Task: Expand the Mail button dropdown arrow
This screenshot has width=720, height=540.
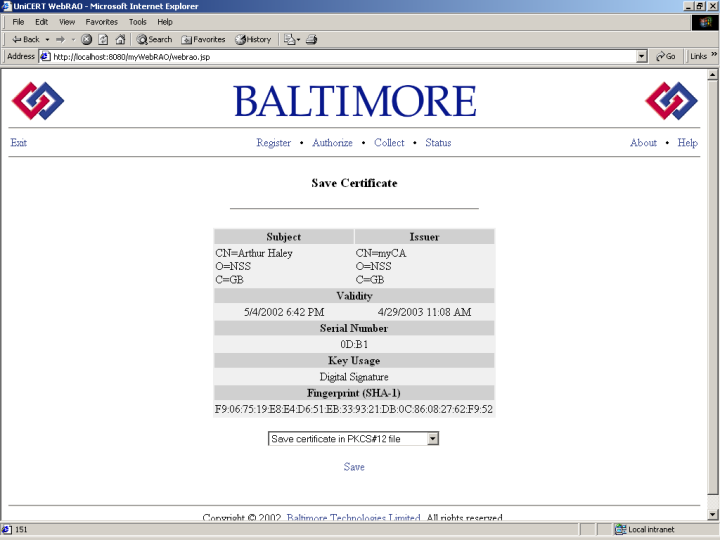Action: [298, 39]
